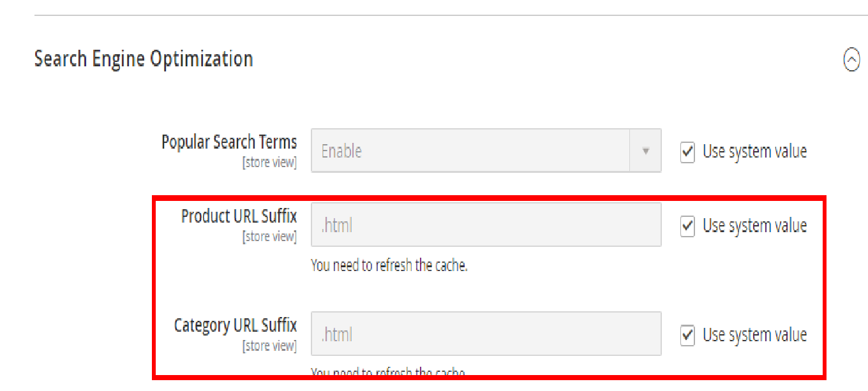Click the Product URL Suffix label
This screenshot has width=868, height=391.
click(x=239, y=216)
